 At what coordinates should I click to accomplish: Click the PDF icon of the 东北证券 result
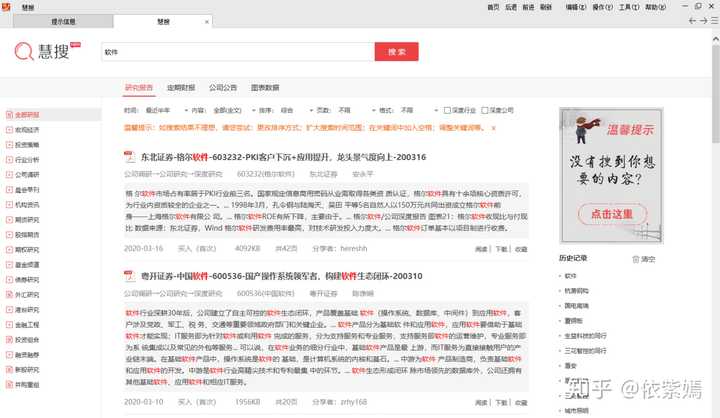pos(129,157)
